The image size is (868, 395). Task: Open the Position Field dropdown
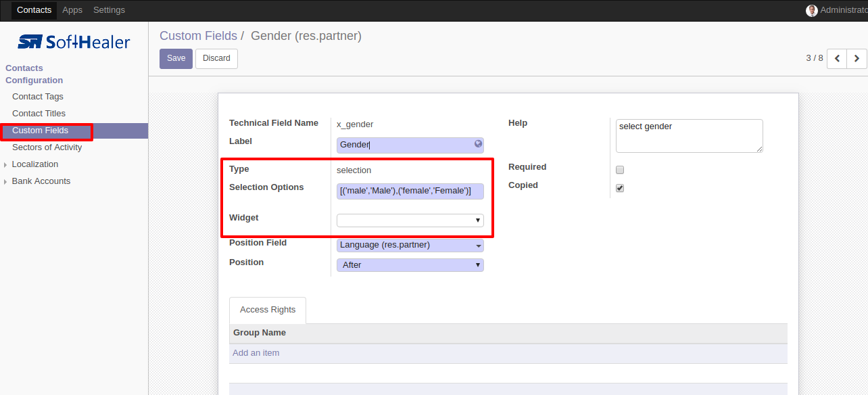coord(410,246)
